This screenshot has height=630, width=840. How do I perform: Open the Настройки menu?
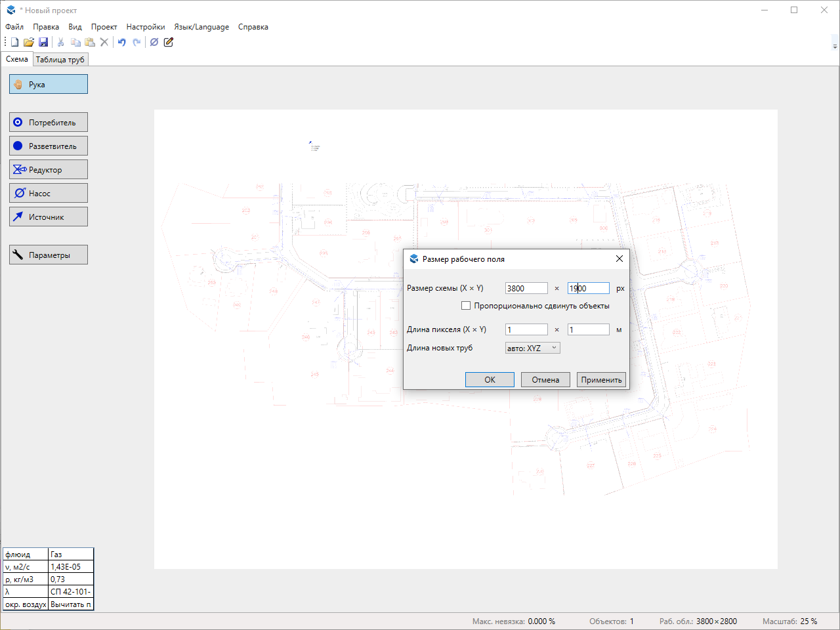(x=146, y=27)
